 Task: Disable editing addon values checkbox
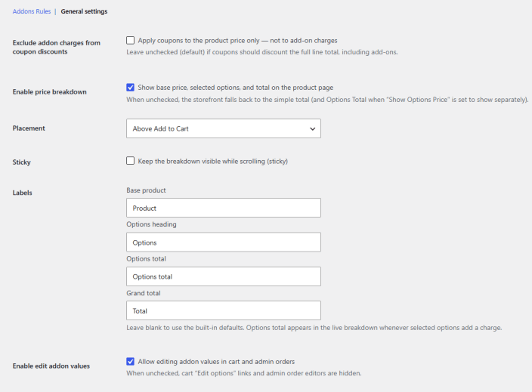pyautogui.click(x=130, y=362)
